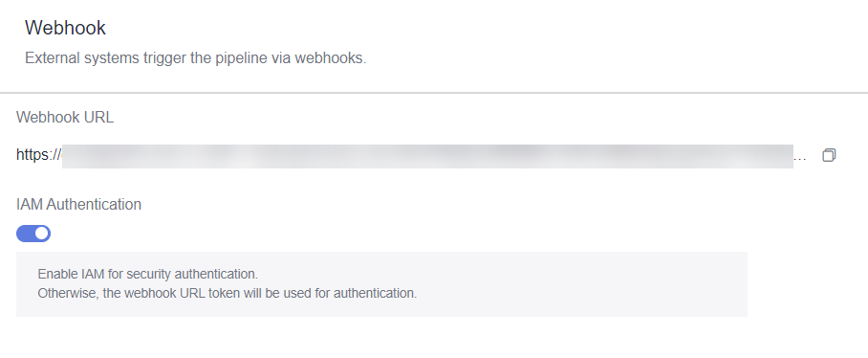Click the 'Otherwise, the webhook URL token' hint line
The height and width of the screenshot is (358, 868).
pyautogui.click(x=227, y=293)
